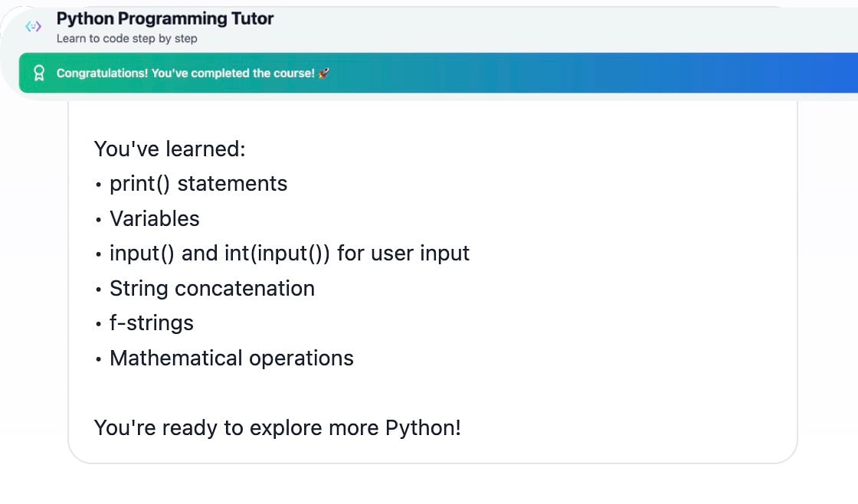Screen dimensions: 858x504
Task: Select the "print() statements" list item
Action: point(198,184)
